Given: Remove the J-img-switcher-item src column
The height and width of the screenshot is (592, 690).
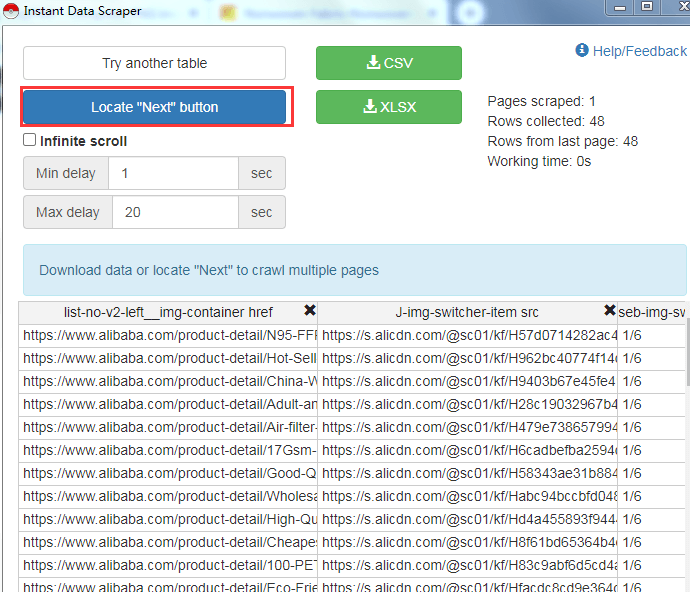Looking at the screenshot, I should pyautogui.click(x=609, y=310).
